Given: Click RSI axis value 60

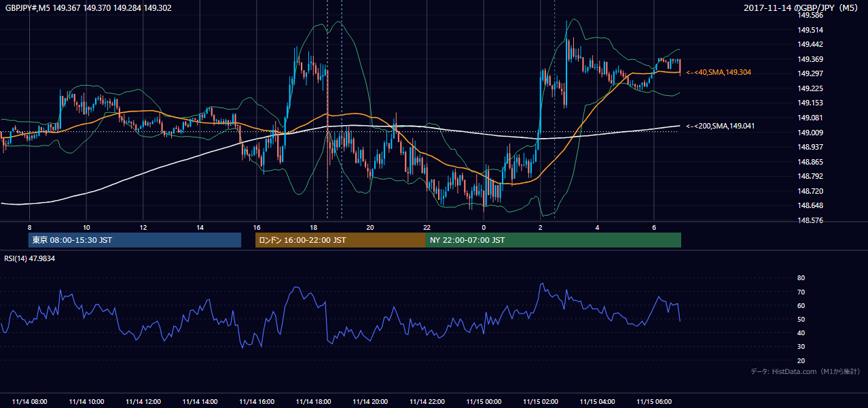Looking at the screenshot, I should (801, 305).
